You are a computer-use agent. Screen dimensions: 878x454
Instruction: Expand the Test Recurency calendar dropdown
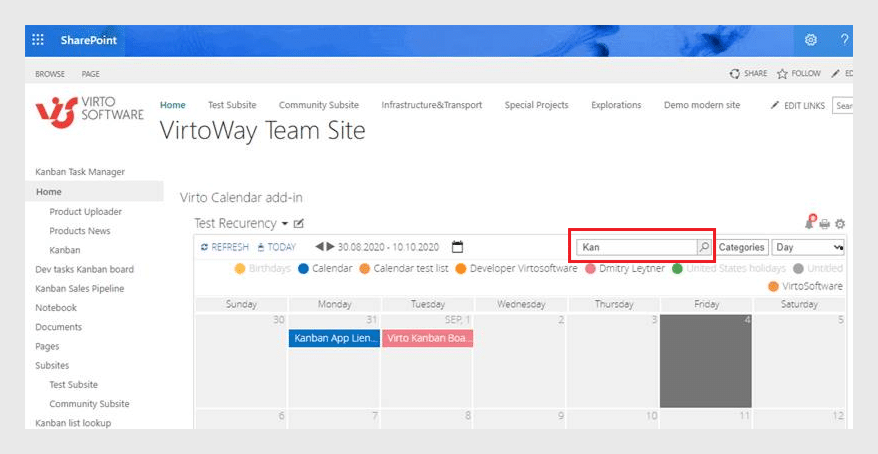(284, 224)
